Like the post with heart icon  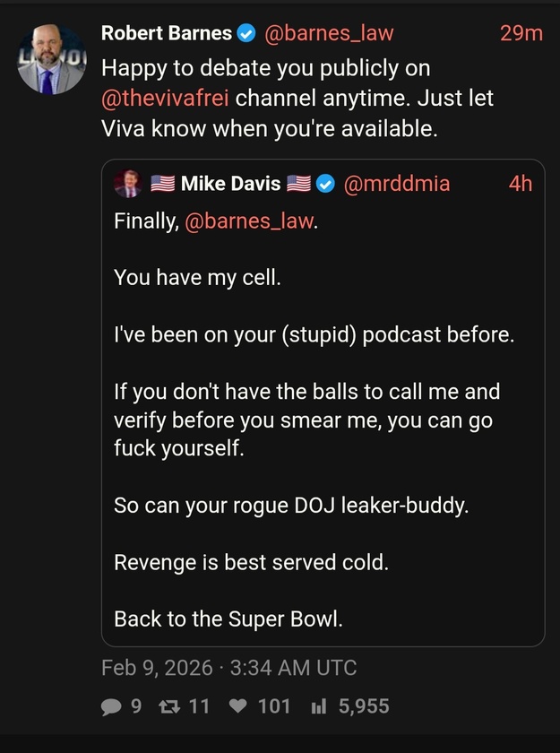pos(237,706)
